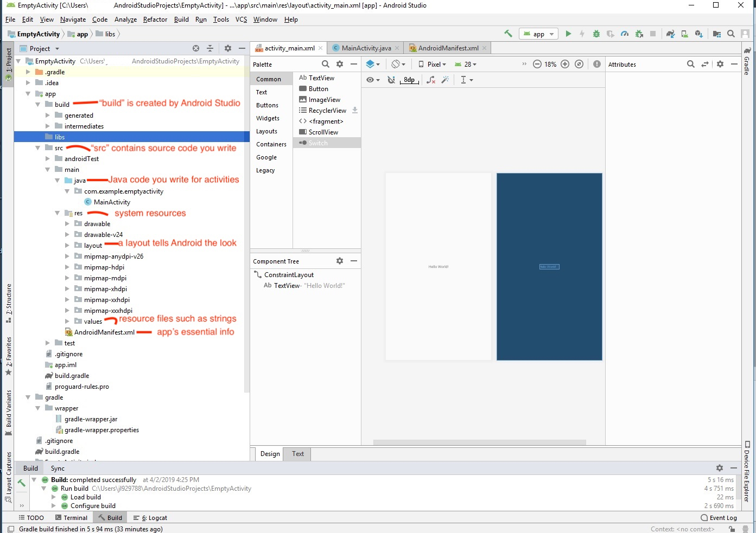756x533 pixels.
Task: Open the Refactor menu
Action: (x=155, y=19)
